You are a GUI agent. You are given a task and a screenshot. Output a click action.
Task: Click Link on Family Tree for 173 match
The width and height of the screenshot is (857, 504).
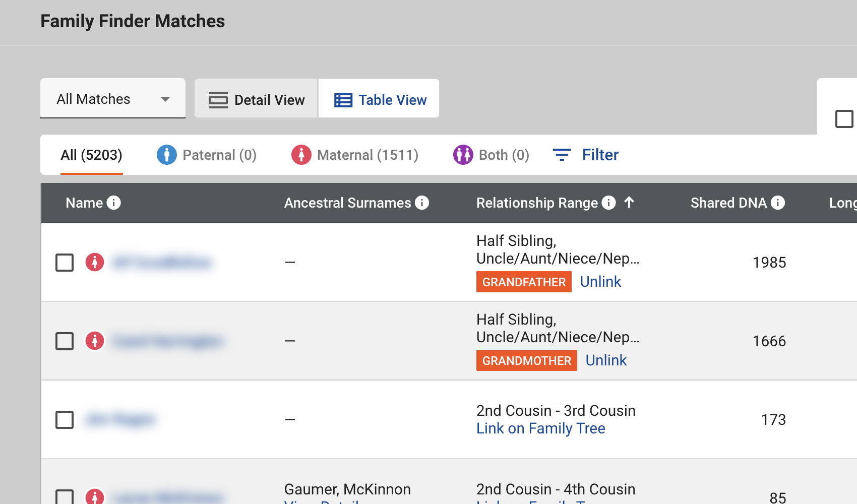(x=540, y=428)
